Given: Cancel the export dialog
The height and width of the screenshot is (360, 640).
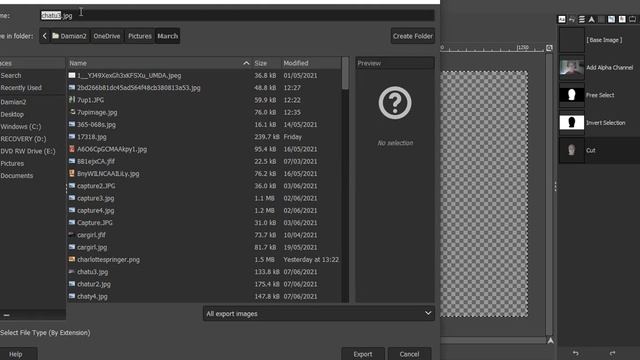Looking at the screenshot, I should click(x=409, y=354).
